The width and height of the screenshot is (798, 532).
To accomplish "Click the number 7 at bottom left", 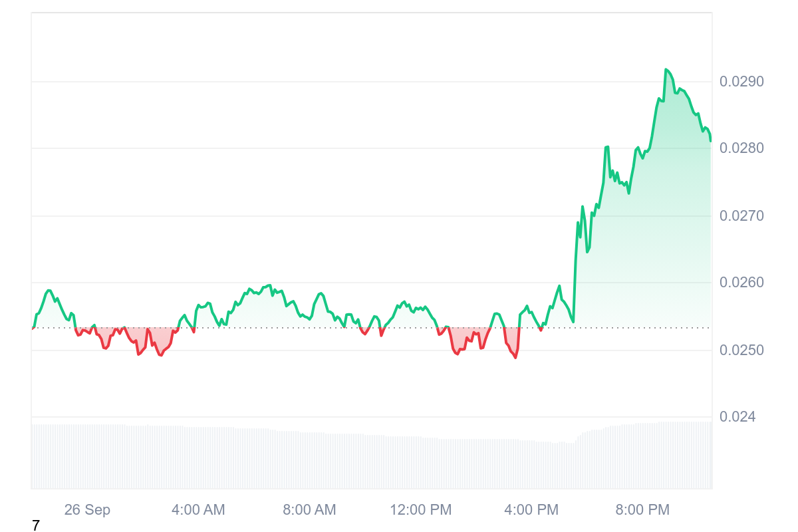I will pyautogui.click(x=36, y=525).
